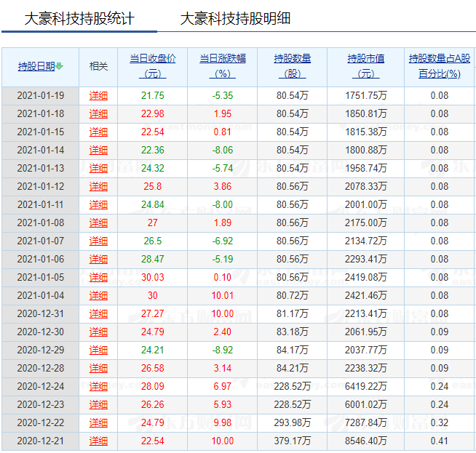This screenshot has width=476, height=453.
Task: Click percentage value 0.41
Action: pyautogui.click(x=440, y=441)
